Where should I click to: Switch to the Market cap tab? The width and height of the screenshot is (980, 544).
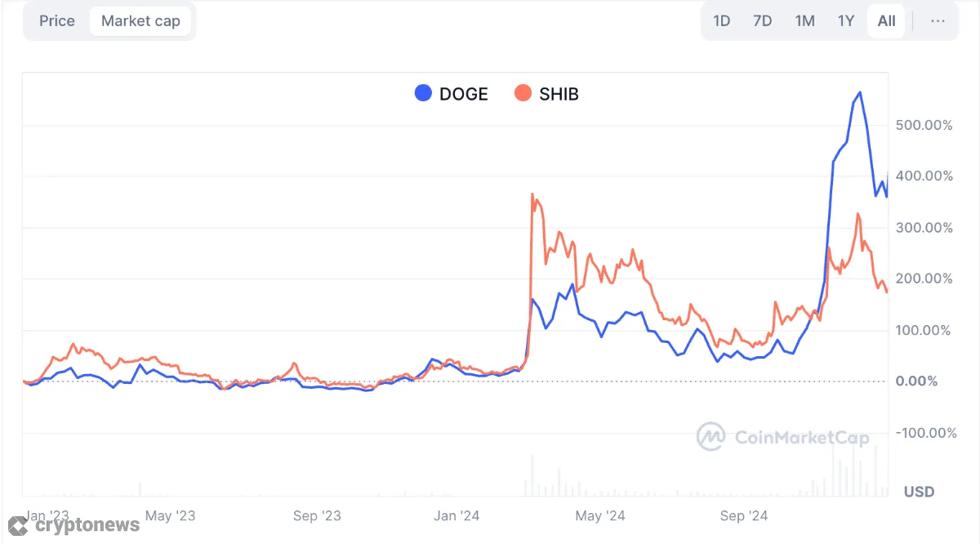[140, 20]
